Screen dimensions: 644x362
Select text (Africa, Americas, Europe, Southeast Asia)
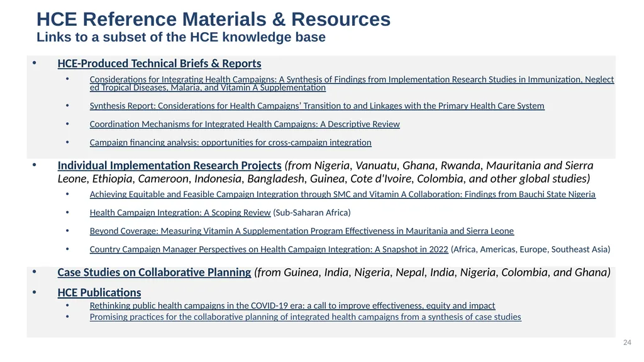pyautogui.click(x=531, y=249)
